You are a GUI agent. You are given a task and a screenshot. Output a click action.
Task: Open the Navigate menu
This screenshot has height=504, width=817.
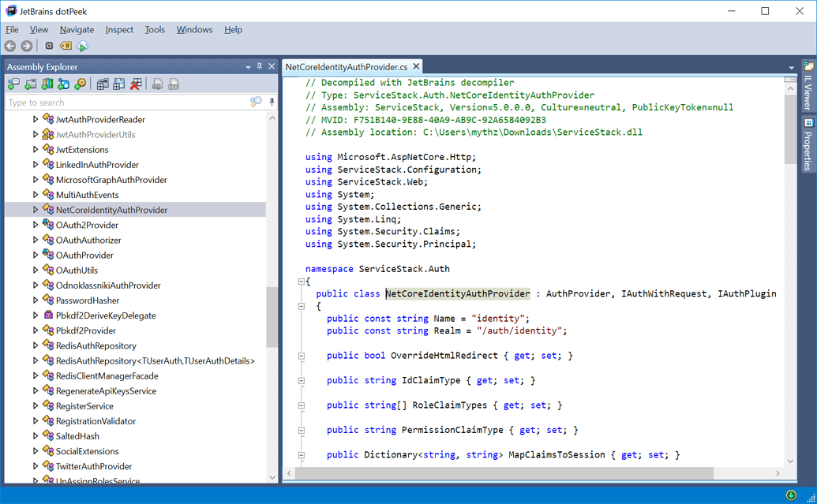[x=77, y=29]
